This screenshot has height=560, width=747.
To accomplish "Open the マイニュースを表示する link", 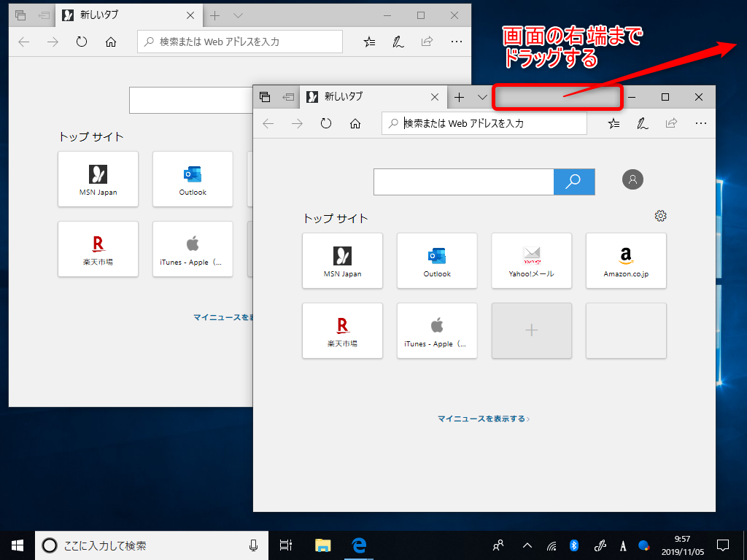I will coord(484,419).
